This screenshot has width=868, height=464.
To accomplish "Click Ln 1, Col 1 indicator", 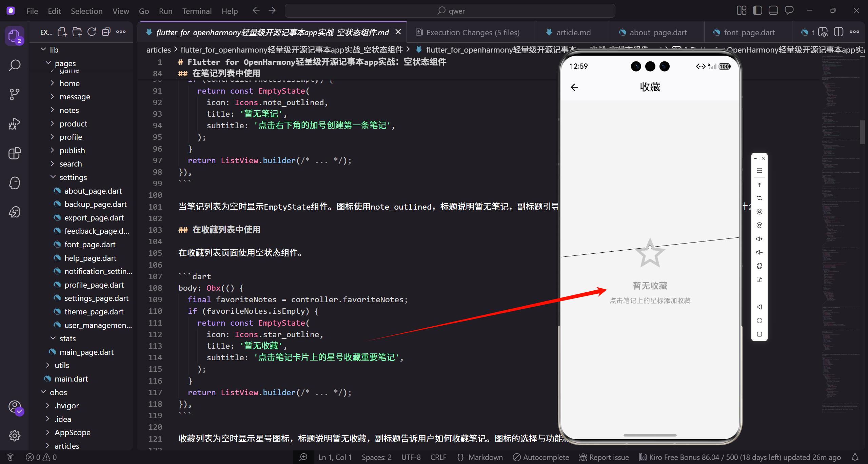I will pos(335,457).
